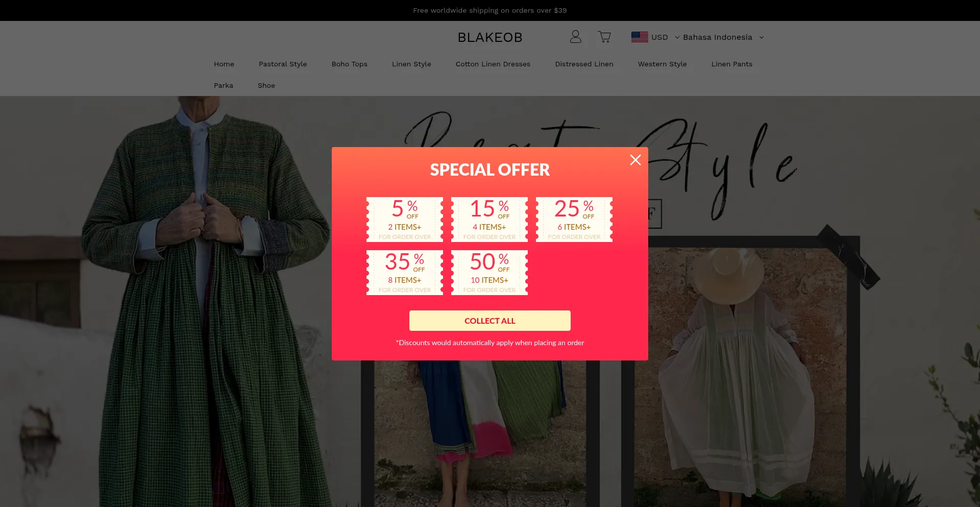Click the BLAKEOB store logo
980x507 pixels.
click(490, 37)
